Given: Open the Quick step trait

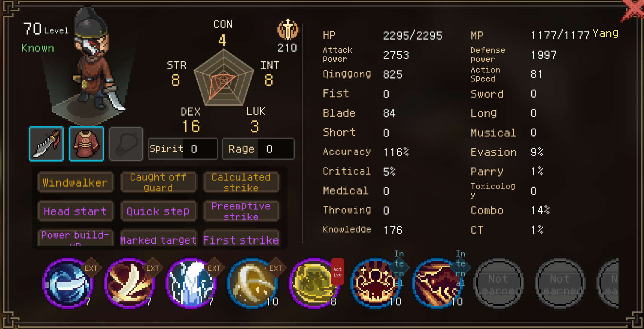Looking at the screenshot, I should (x=158, y=211).
